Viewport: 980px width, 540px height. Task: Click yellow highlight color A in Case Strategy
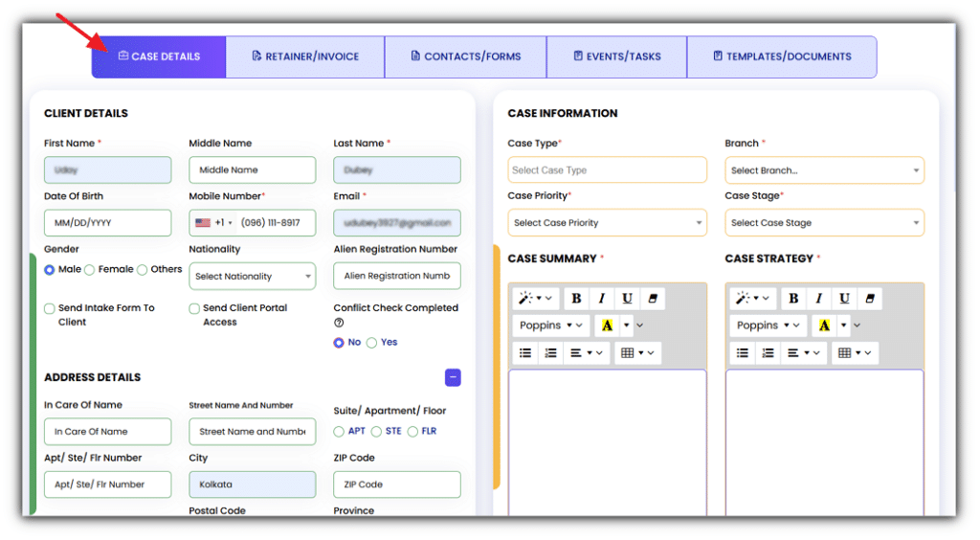tap(824, 325)
